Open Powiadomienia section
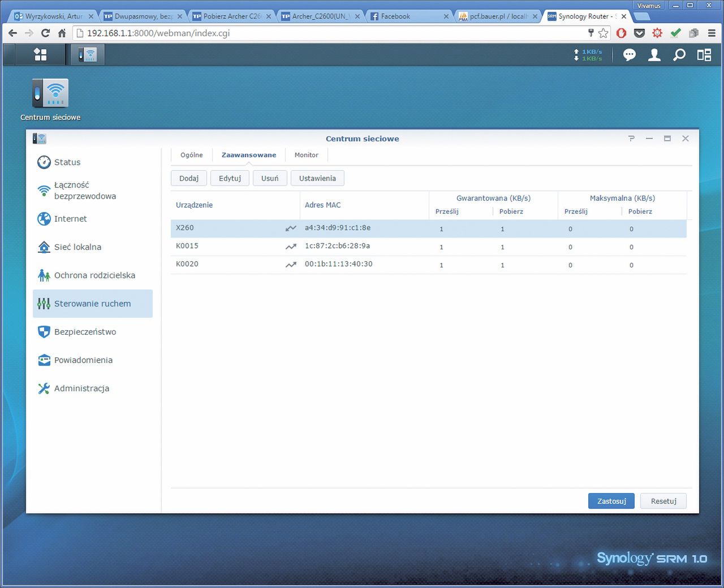 pyautogui.click(x=93, y=360)
